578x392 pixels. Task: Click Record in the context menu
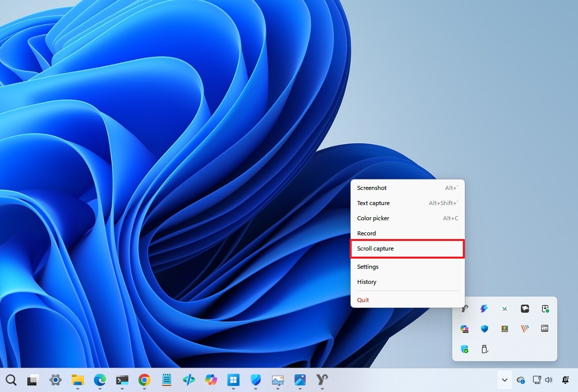click(367, 233)
